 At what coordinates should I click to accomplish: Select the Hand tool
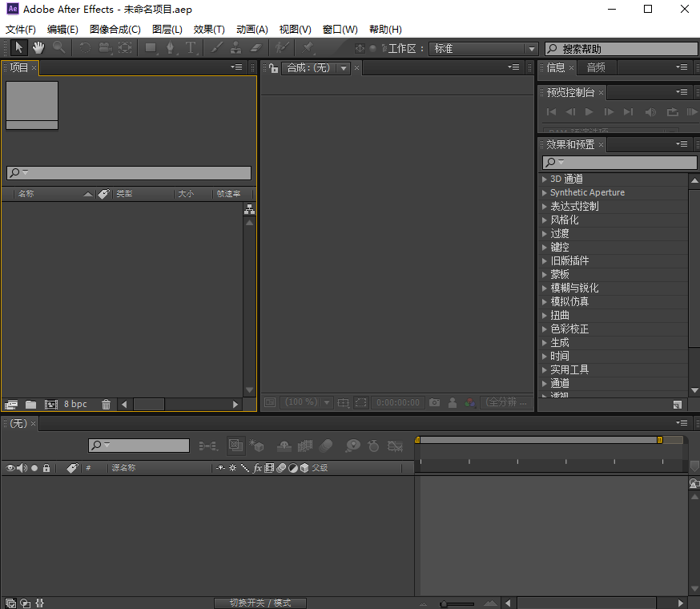pyautogui.click(x=38, y=48)
